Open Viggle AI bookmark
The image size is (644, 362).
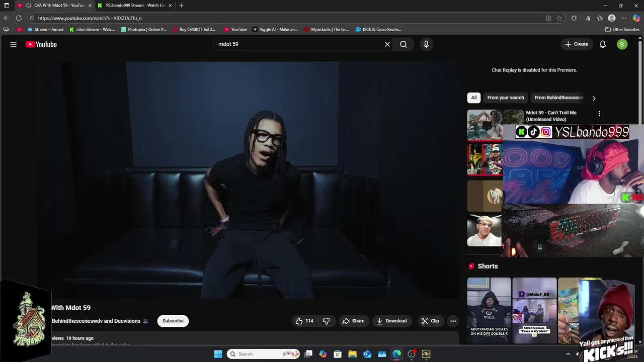(275, 30)
